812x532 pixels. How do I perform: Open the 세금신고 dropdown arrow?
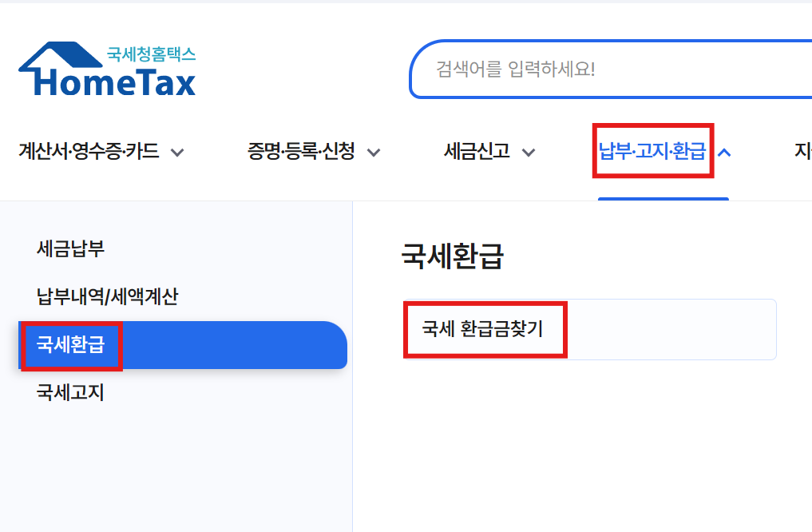tap(529, 151)
